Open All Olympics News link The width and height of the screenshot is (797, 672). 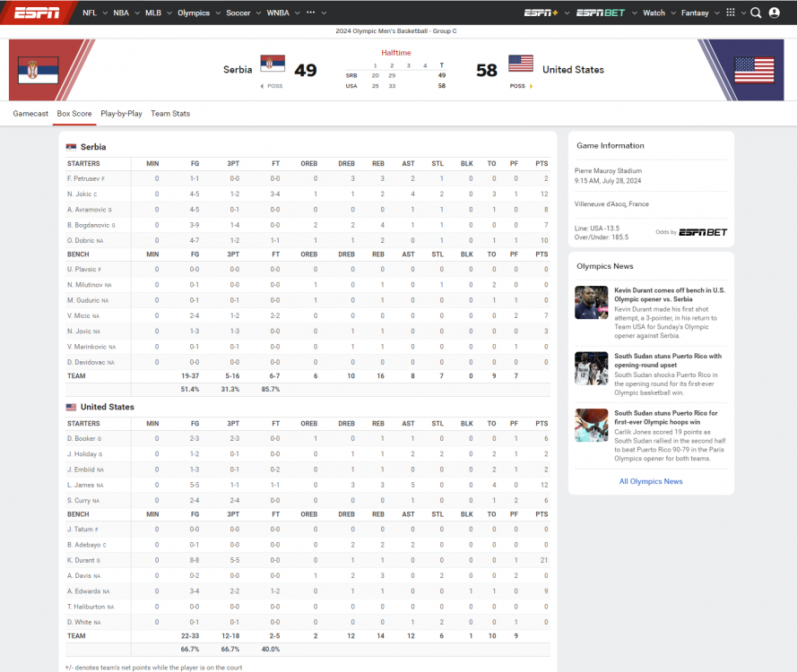pyautogui.click(x=651, y=481)
